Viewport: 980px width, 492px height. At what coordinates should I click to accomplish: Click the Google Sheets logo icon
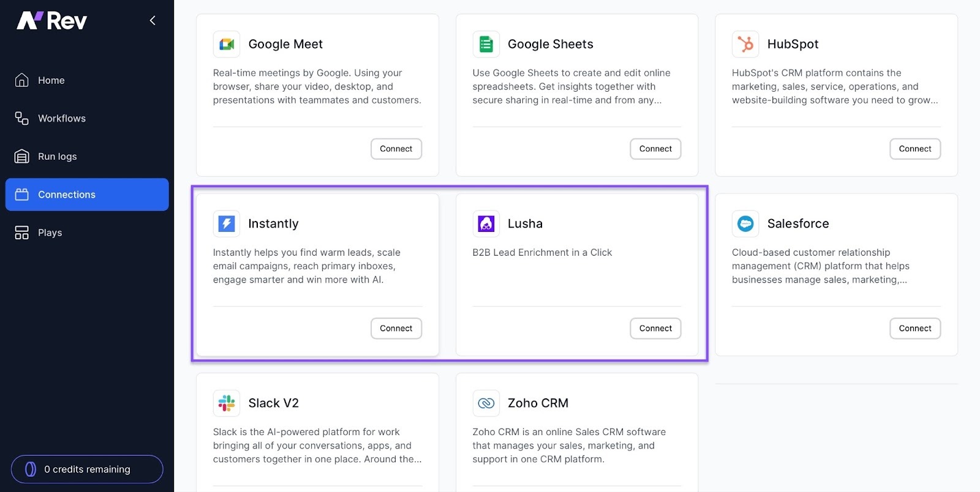(486, 44)
